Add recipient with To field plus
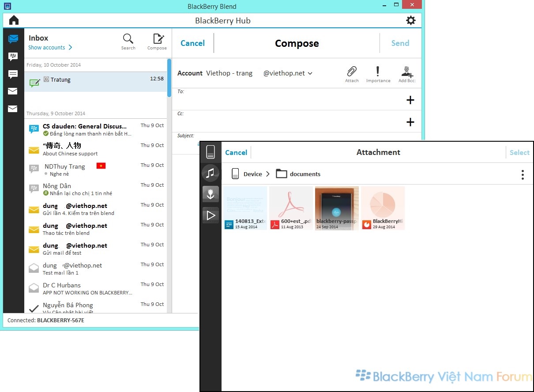 (410, 100)
